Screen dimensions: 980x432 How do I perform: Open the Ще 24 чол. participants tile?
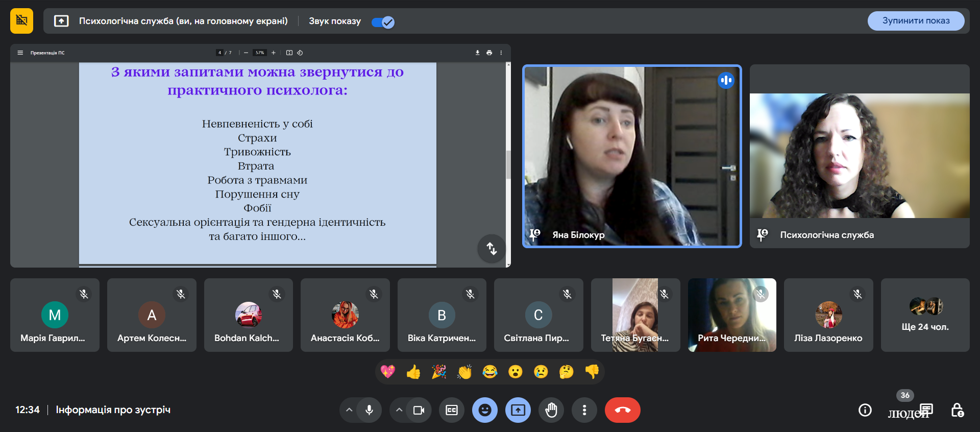tap(925, 315)
